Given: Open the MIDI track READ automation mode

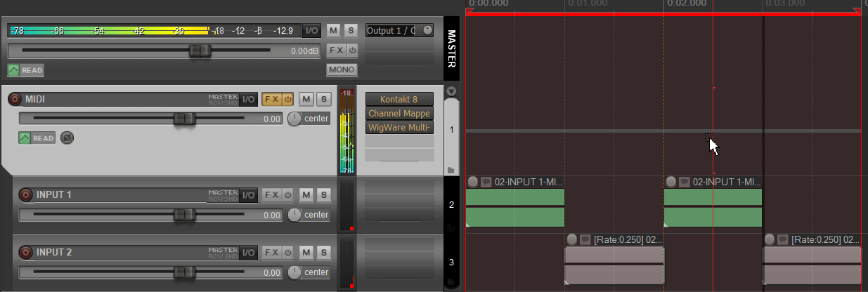Looking at the screenshot, I should pyautogui.click(x=37, y=138).
